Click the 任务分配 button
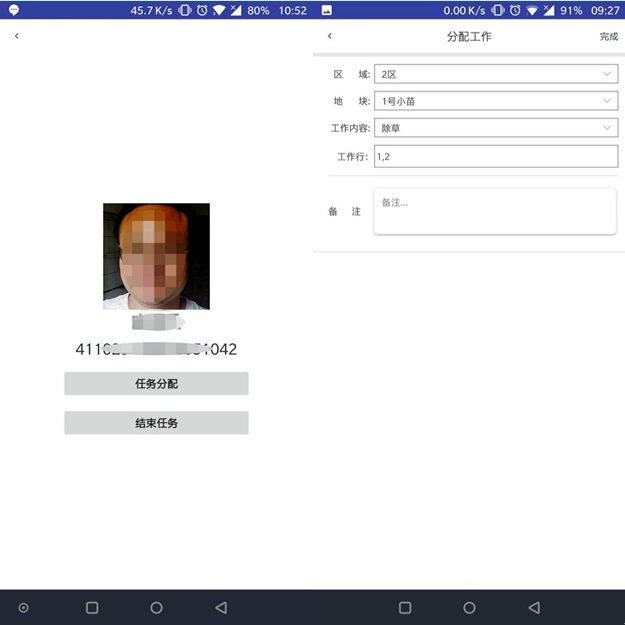 156,384
